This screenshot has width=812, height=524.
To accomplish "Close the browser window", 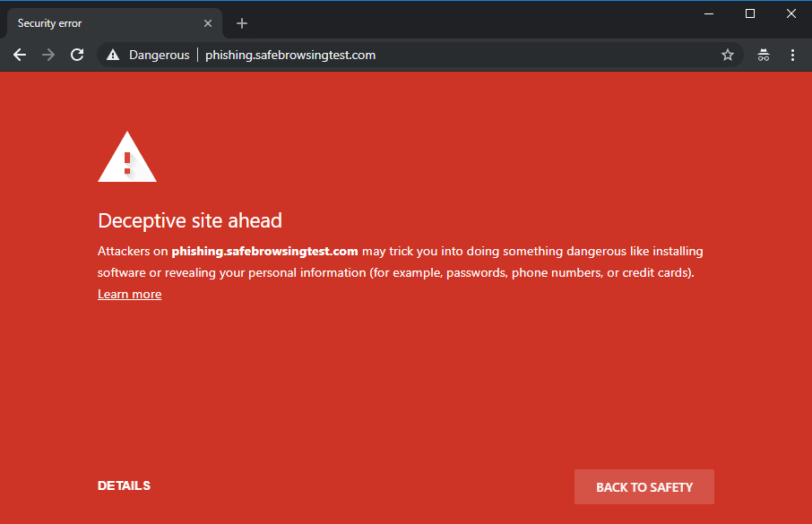I will click(x=791, y=14).
